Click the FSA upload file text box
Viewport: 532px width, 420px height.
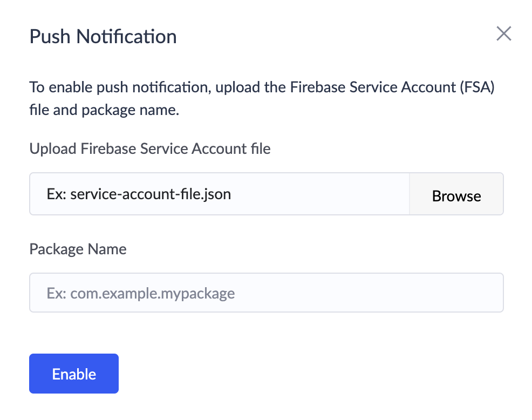220,194
